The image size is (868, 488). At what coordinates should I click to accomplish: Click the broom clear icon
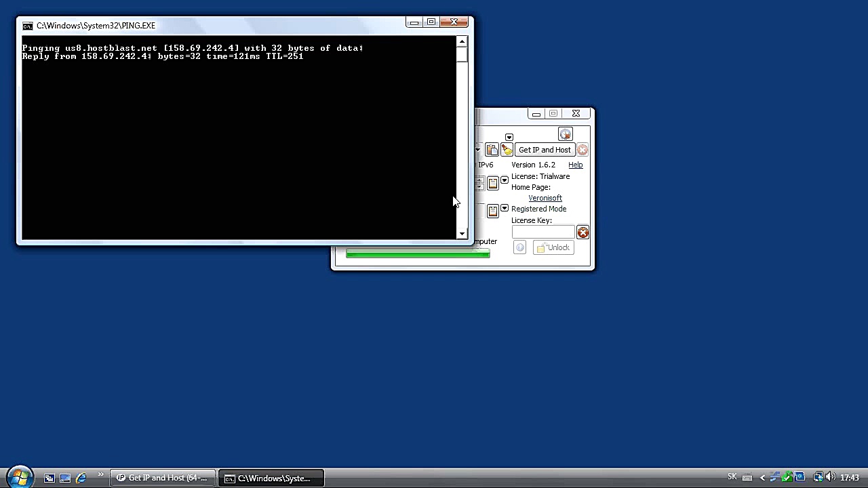[507, 150]
